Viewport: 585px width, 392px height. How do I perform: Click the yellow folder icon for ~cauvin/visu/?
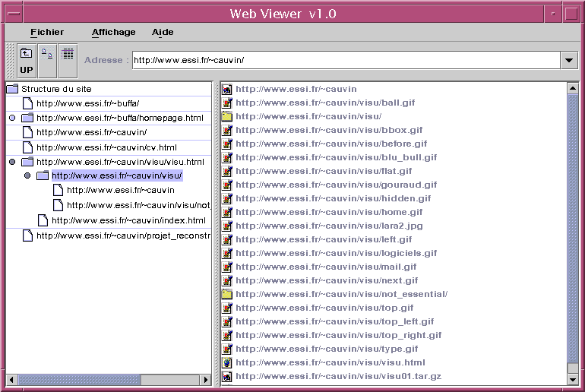pyautogui.click(x=226, y=116)
